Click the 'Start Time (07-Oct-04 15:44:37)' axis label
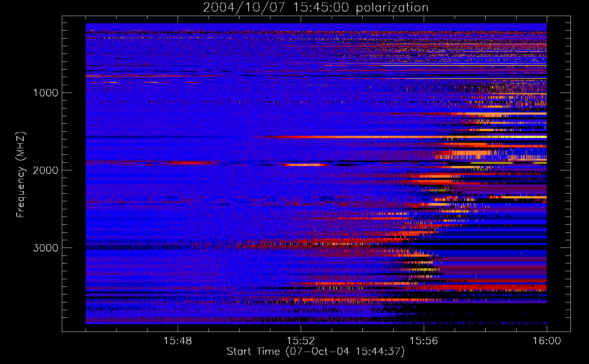 [x=316, y=352]
